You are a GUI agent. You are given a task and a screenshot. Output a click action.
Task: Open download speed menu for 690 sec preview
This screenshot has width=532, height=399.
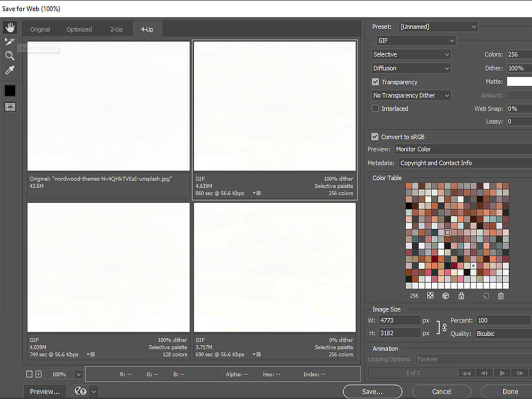tap(257, 354)
